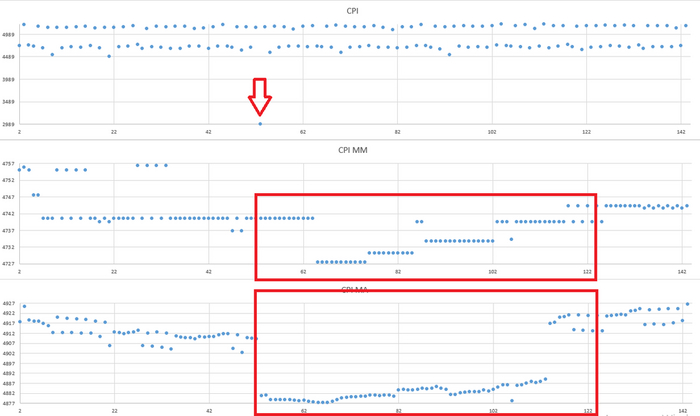This screenshot has height=416, width=700.
Task: Click the 4877 y-axis label in the bottom chart
Action: tap(8, 404)
